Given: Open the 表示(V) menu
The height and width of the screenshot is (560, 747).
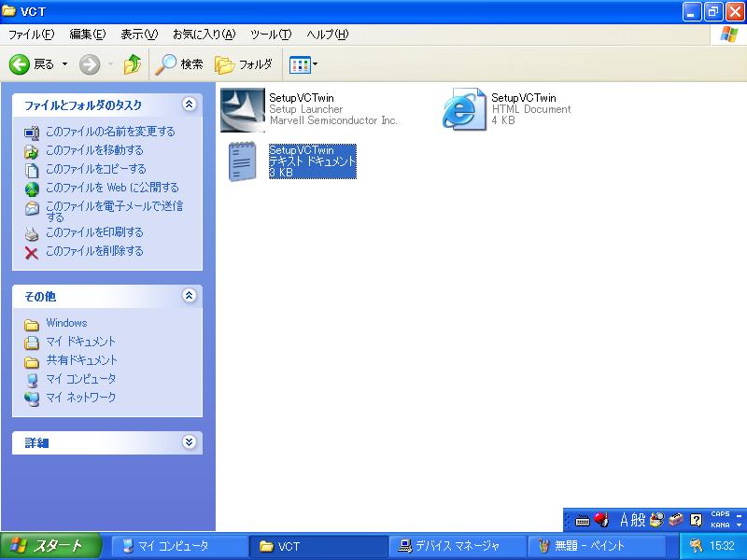Looking at the screenshot, I should pyautogui.click(x=139, y=35).
